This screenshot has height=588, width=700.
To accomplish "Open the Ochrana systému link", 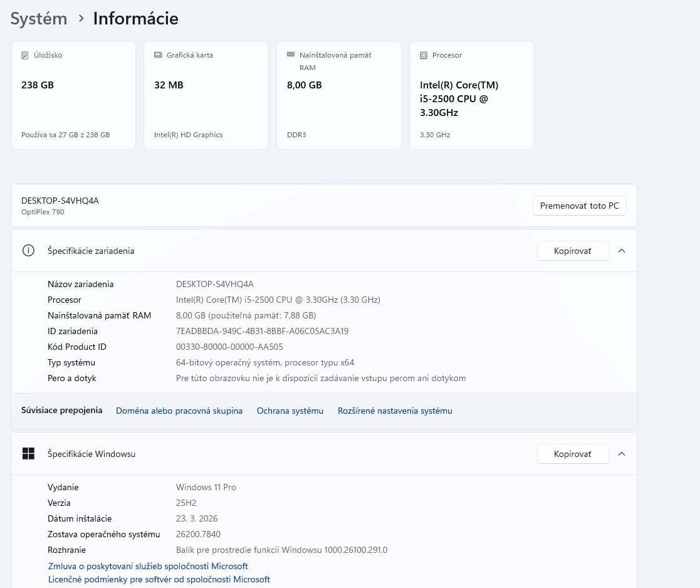I will pos(290,411).
